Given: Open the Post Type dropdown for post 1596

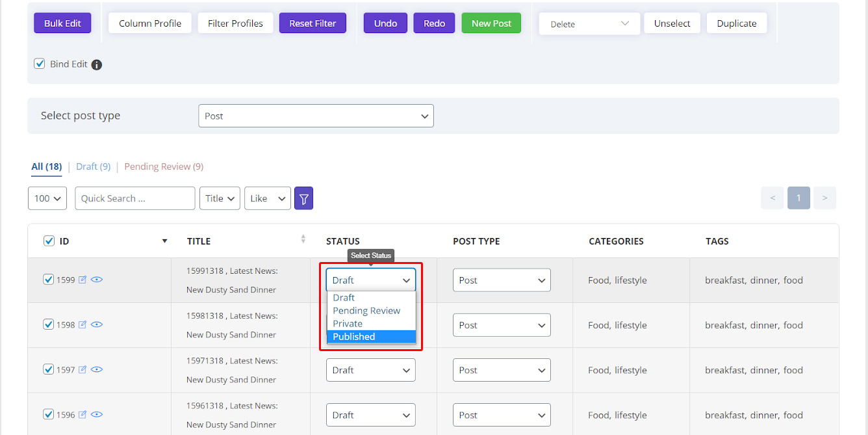Looking at the screenshot, I should click(x=502, y=415).
